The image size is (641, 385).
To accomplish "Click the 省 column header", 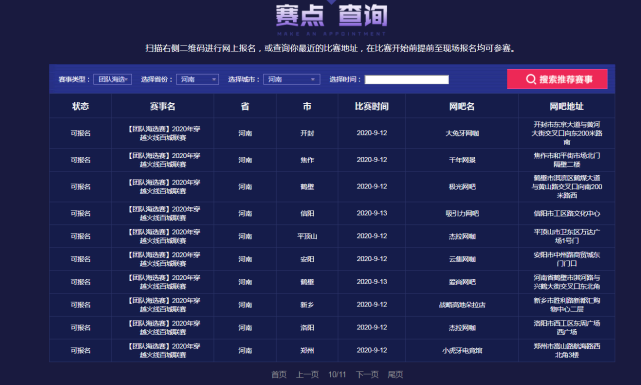I will click(x=245, y=106).
